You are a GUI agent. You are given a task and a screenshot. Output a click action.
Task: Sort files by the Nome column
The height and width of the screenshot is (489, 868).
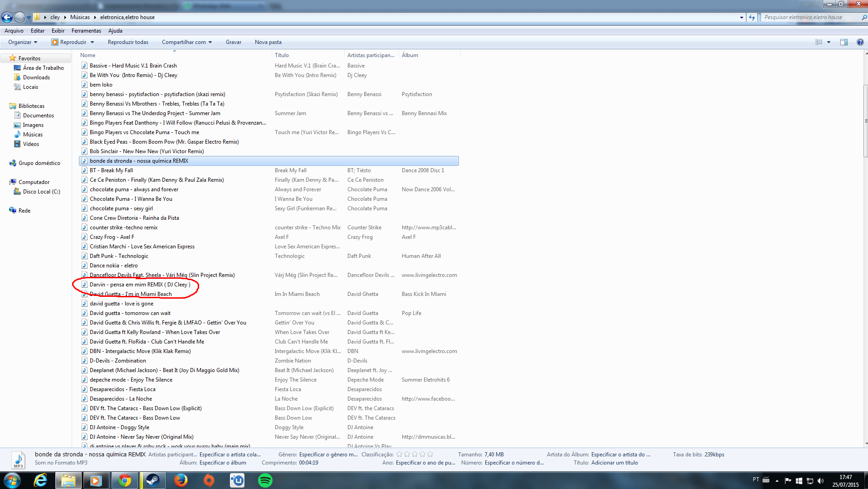pyautogui.click(x=175, y=55)
